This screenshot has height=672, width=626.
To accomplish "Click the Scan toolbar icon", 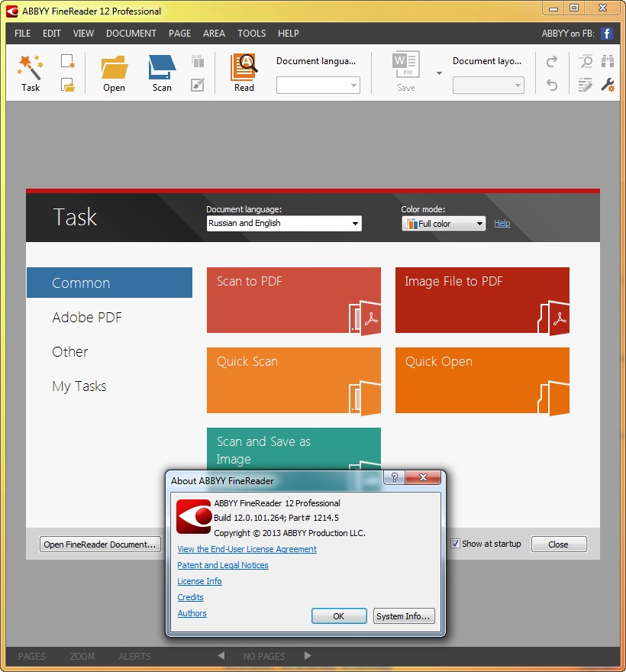I will (x=162, y=67).
